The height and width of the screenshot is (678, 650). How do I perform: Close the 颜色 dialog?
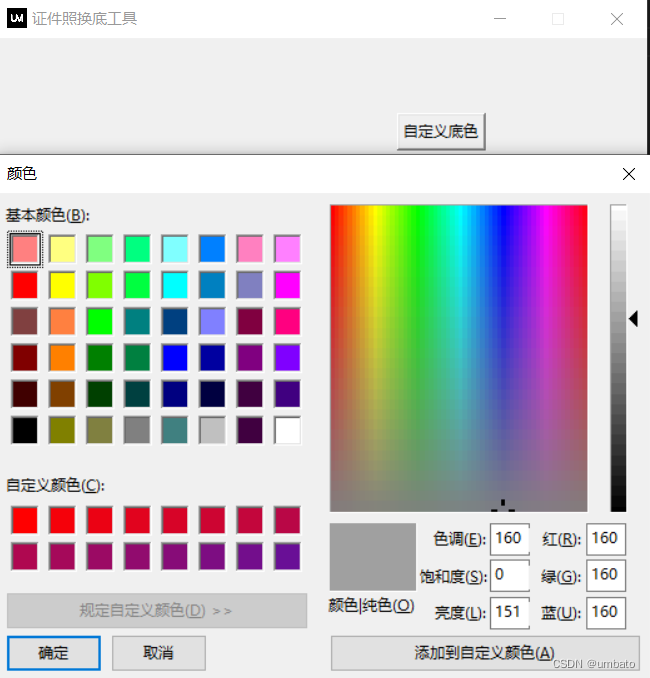629,174
